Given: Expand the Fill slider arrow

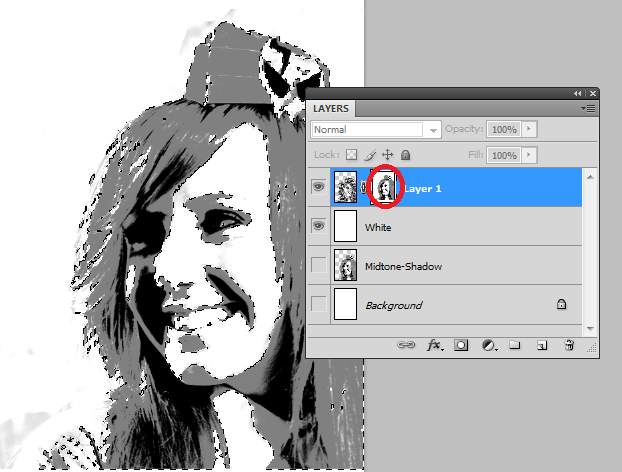Looking at the screenshot, I should click(529, 156).
